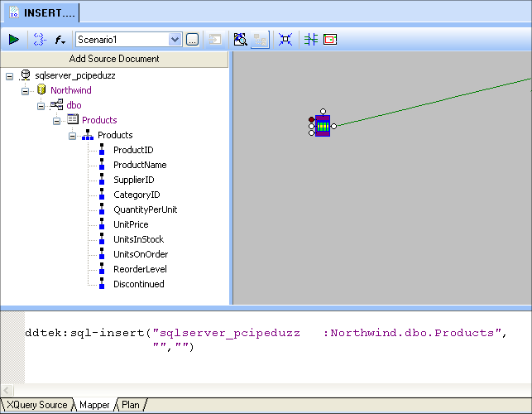Select UnitsInStock column
Image resolution: width=532 pixels, height=414 pixels.
coord(139,240)
